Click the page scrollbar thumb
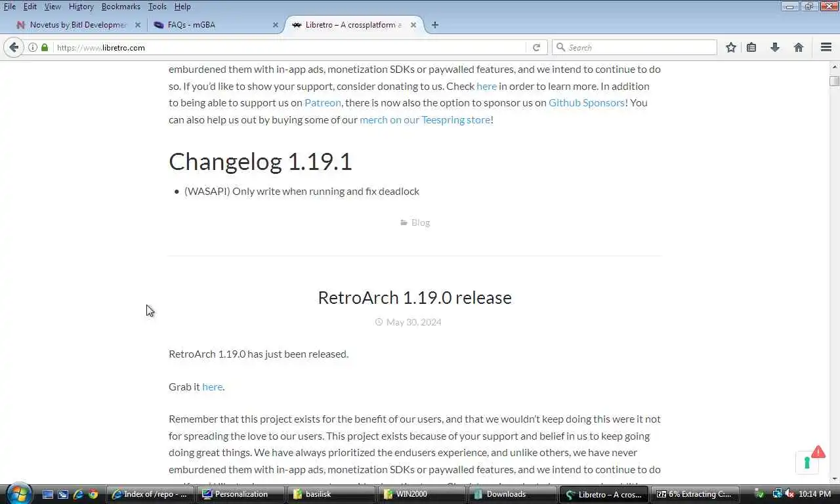Viewport: 840px width, 504px height. point(834,81)
